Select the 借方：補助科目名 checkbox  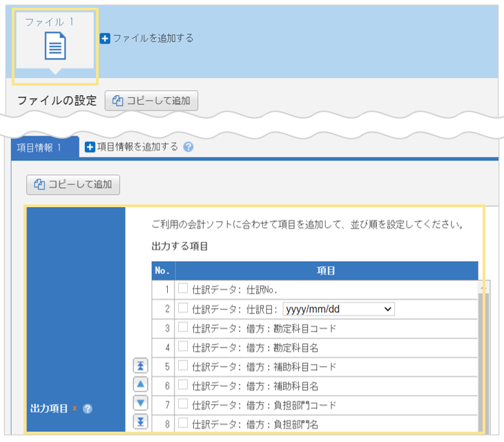pos(183,385)
